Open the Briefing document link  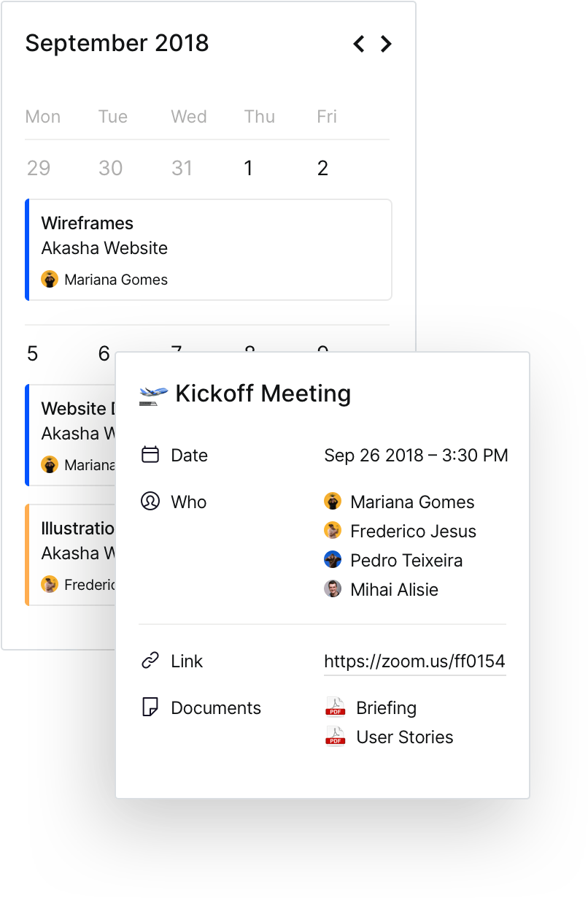386,707
